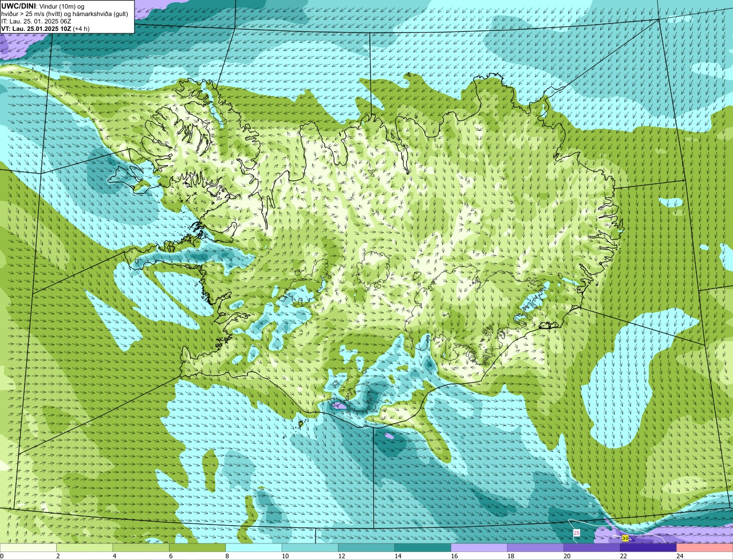Click the 12–14 m/s teal legend swatch

tap(366, 548)
